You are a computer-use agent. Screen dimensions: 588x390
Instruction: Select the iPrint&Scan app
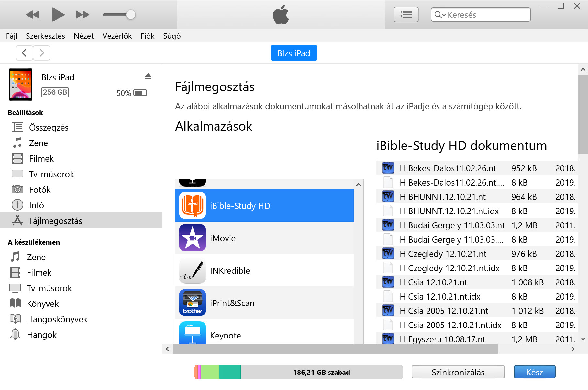point(264,303)
